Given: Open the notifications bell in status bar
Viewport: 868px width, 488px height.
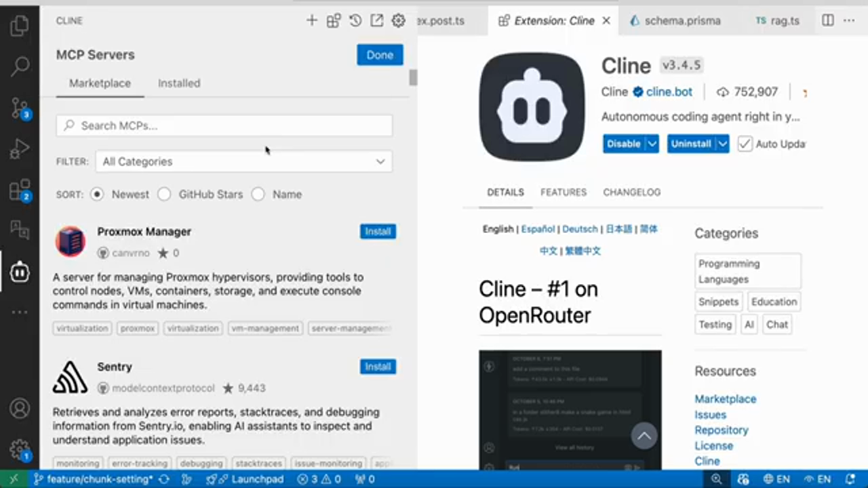Looking at the screenshot, I should pos(850,479).
